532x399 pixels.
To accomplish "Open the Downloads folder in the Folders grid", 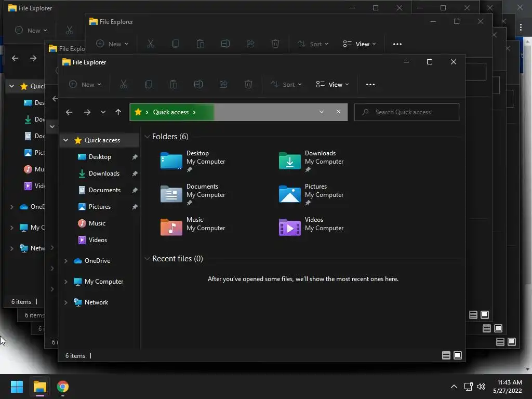I will click(311, 161).
